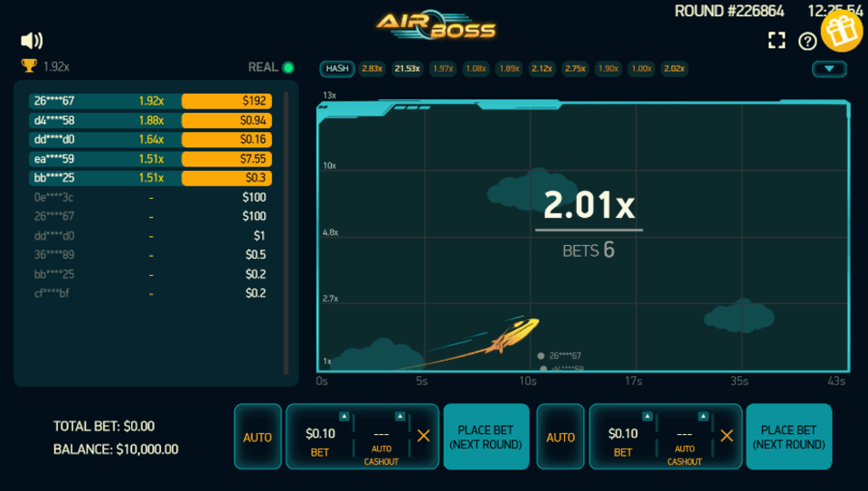The image size is (868, 491).
Task: Select the cf****bf row with $0.2
Action: (150, 293)
